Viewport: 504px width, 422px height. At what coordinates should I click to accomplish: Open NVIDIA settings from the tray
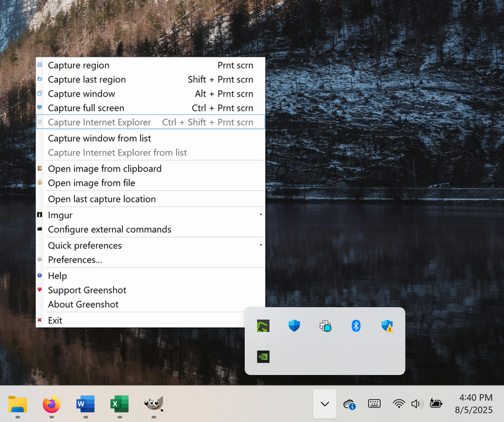click(x=263, y=357)
